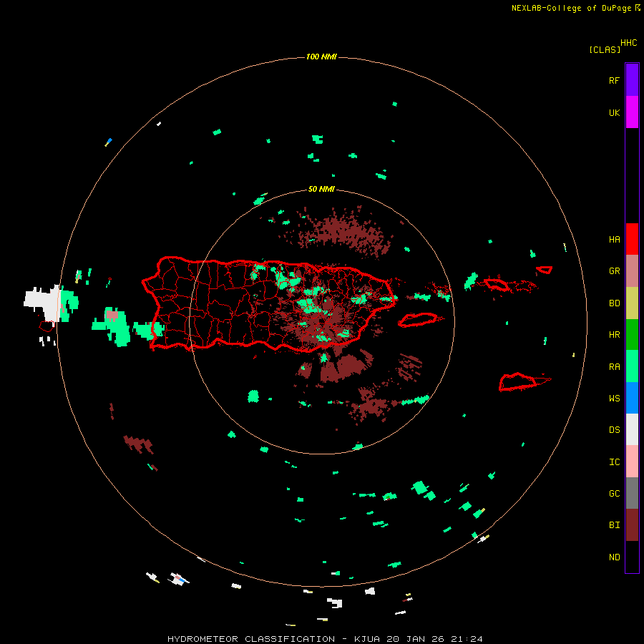Click the IC legend label
This screenshot has height=644, width=644.
pos(614,462)
